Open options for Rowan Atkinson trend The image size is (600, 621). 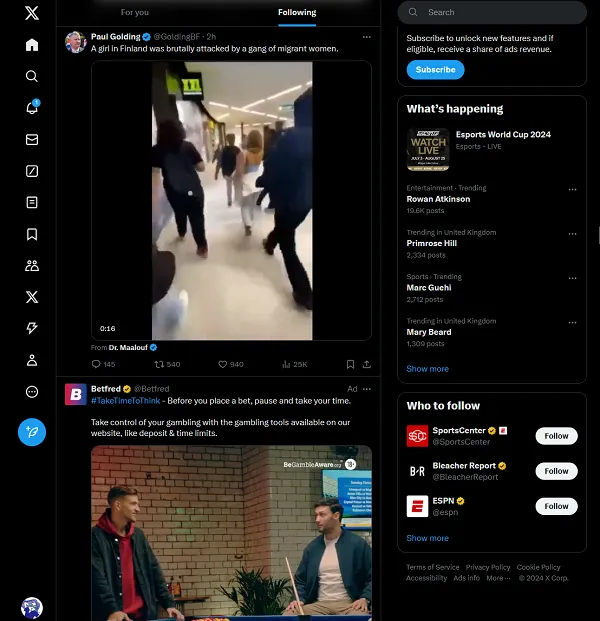(572, 189)
